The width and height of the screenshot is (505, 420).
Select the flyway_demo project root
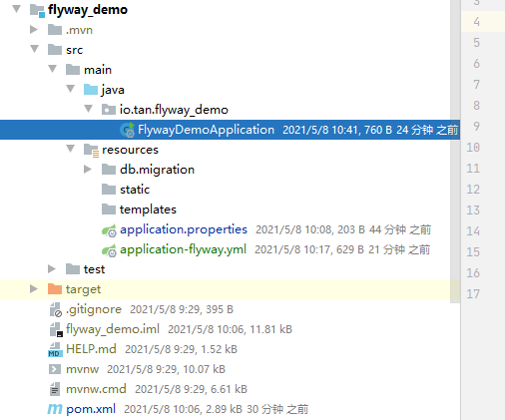88,10
